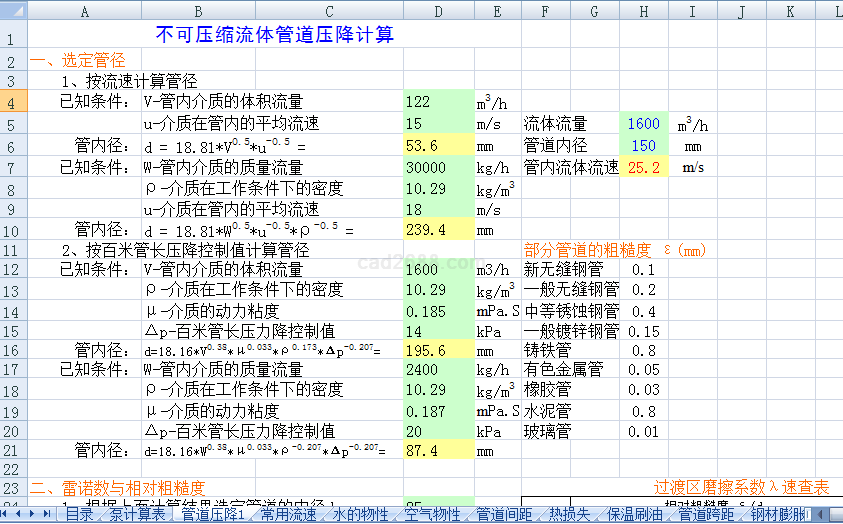Open the 热损失 sheet tab
Viewport: 843px width, 524px height.
point(569,515)
